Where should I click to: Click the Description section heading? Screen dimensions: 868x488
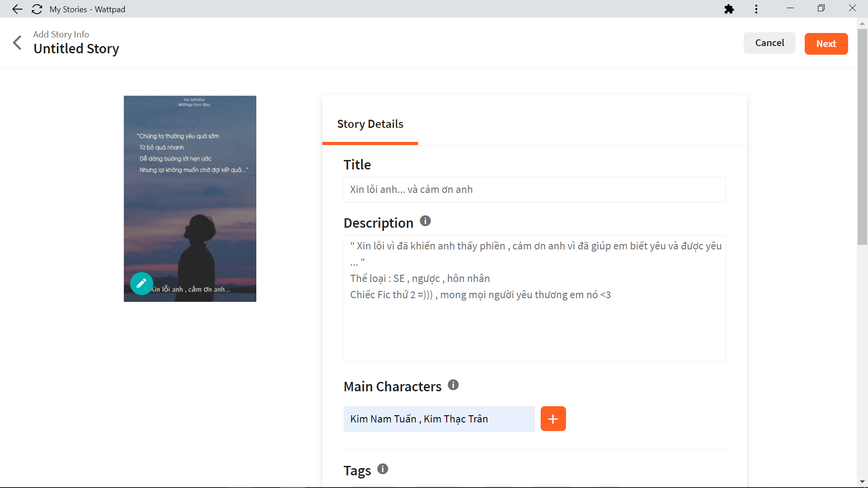pos(378,223)
